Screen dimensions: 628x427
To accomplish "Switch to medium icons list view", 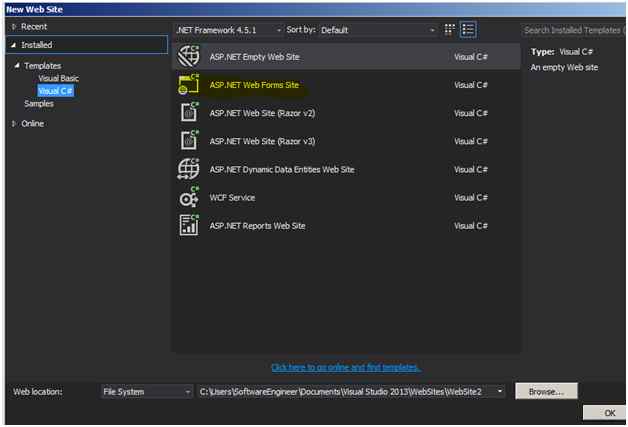I will click(x=468, y=30).
